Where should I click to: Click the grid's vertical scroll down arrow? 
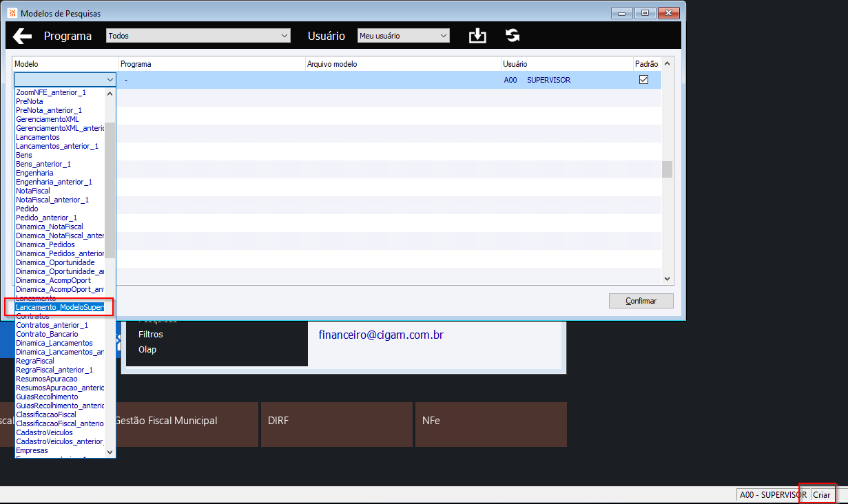[x=667, y=278]
